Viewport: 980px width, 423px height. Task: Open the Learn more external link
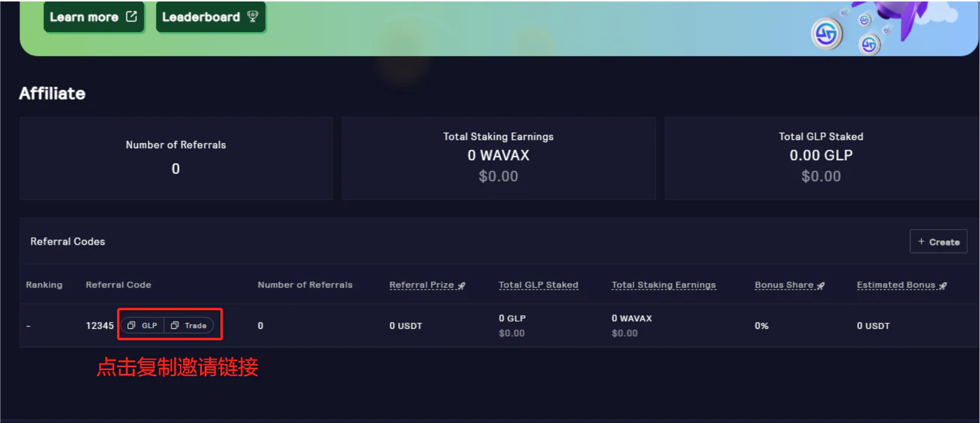(93, 17)
